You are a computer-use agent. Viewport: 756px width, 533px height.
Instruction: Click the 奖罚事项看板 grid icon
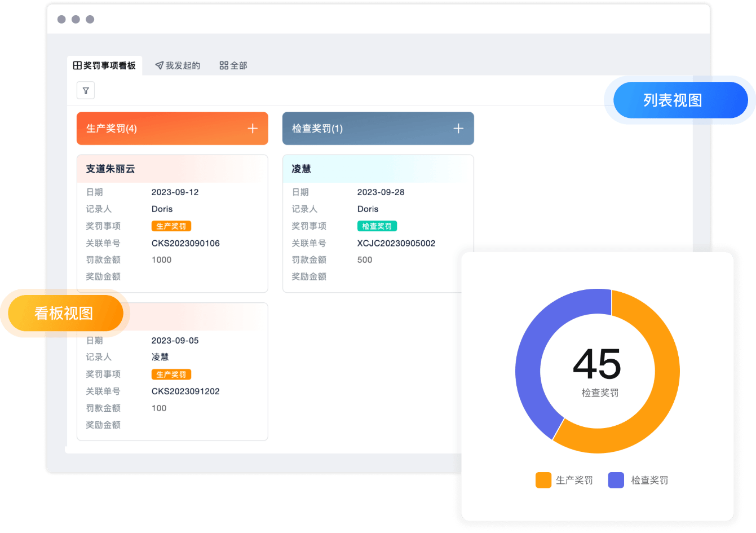(77, 65)
